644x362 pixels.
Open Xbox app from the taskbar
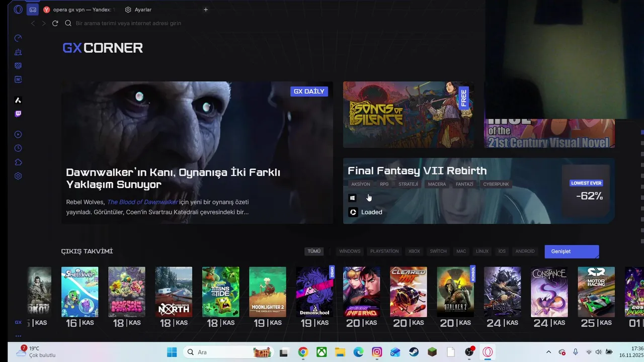[x=321, y=352]
